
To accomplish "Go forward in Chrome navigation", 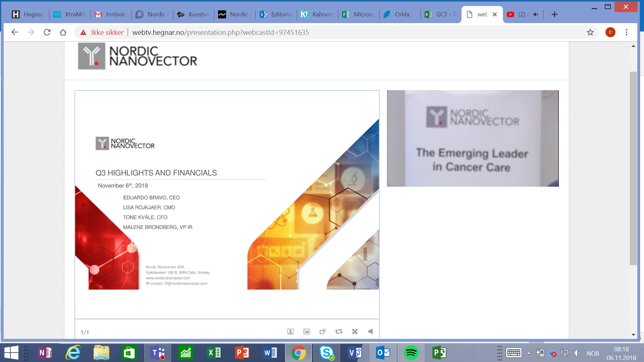I will pos(31,32).
